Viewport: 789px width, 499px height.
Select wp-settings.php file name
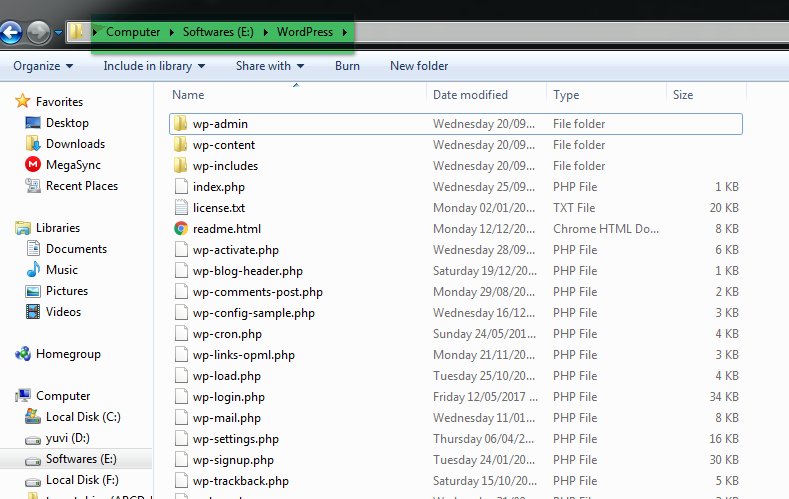click(x=235, y=439)
